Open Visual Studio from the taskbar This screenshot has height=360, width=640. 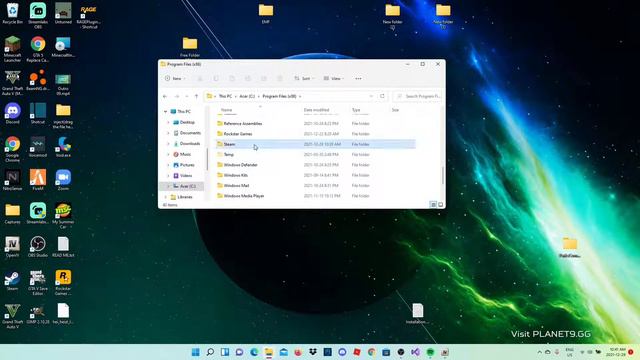point(416,352)
